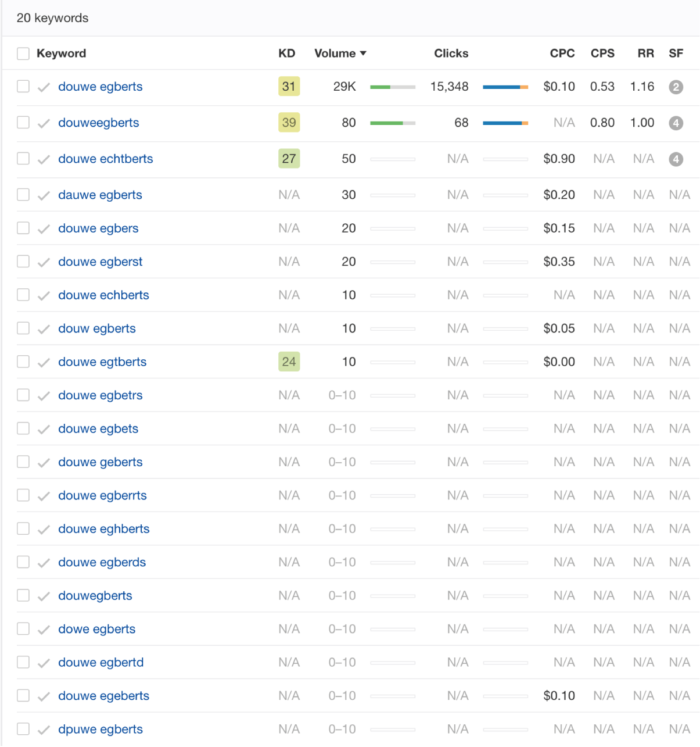Select the douwe echtberts row checkbox

(x=23, y=159)
